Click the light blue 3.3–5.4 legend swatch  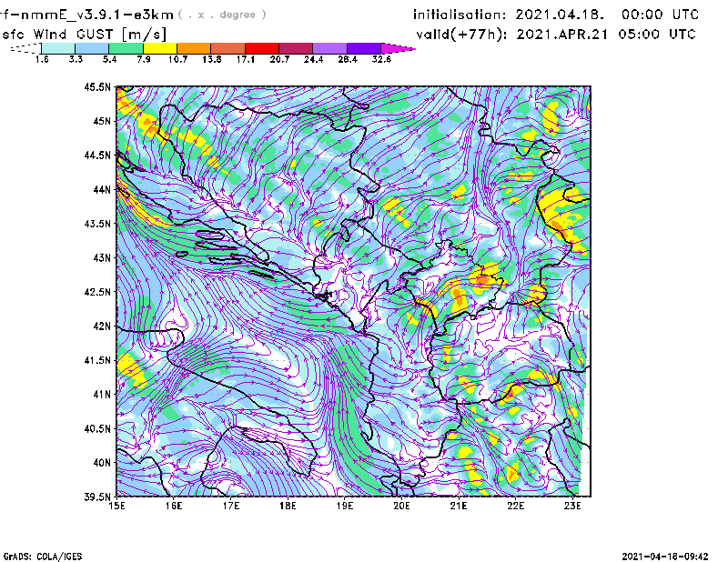click(92, 48)
